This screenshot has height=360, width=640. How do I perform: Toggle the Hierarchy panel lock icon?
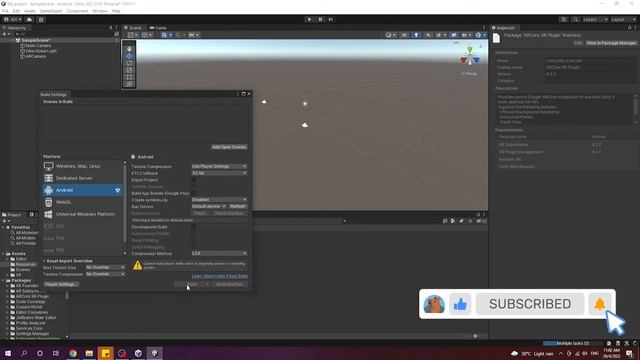click(x=110, y=28)
